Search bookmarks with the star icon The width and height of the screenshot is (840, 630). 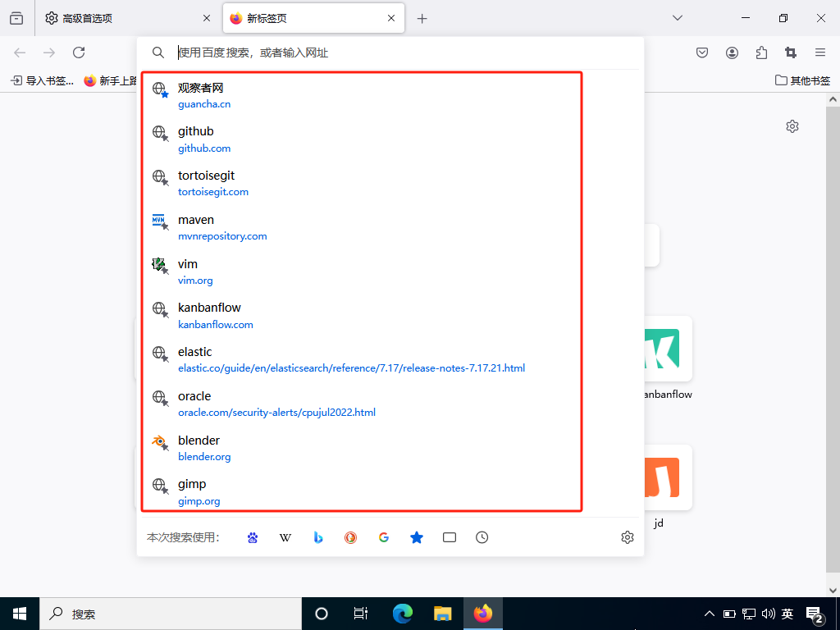click(x=417, y=537)
